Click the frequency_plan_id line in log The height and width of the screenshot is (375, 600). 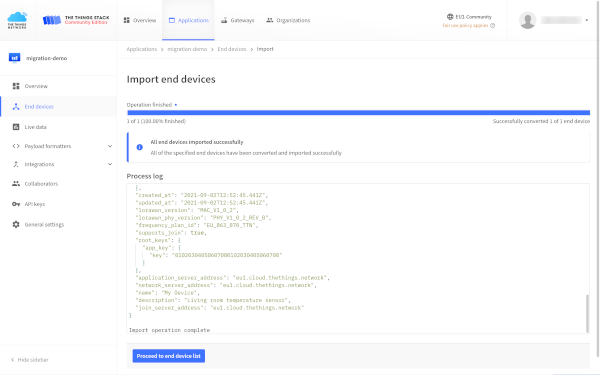click(x=197, y=225)
